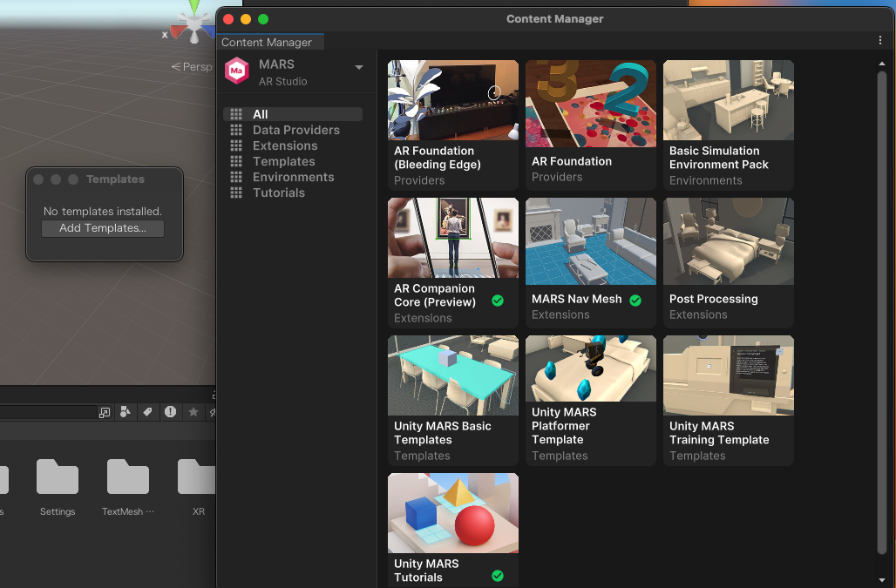Open AR Companion Core (Preview) thumbnail
This screenshot has width=896, height=588.
453,238
